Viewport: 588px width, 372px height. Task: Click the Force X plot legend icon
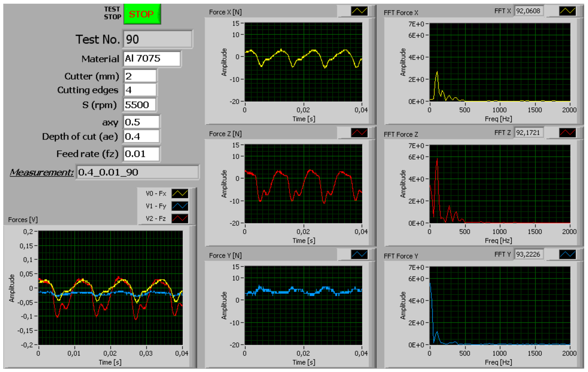click(x=359, y=11)
